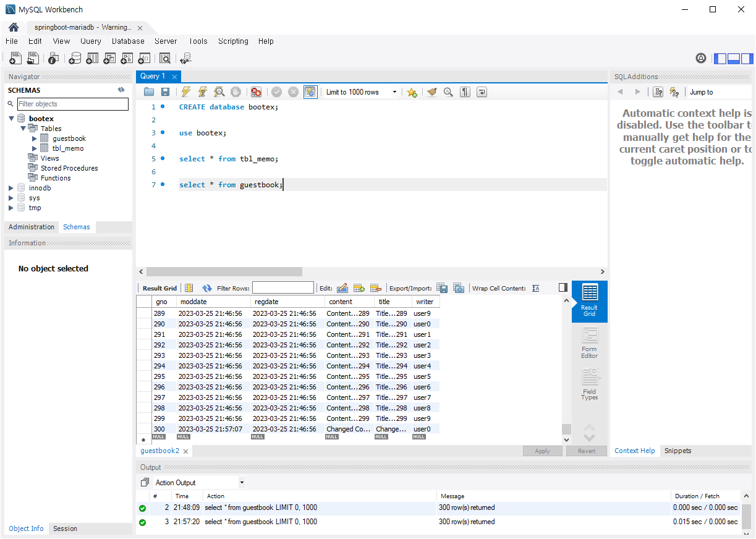This screenshot has width=756, height=539.
Task: Toggle left sidebar panel visibility
Action: pyautogui.click(x=720, y=59)
